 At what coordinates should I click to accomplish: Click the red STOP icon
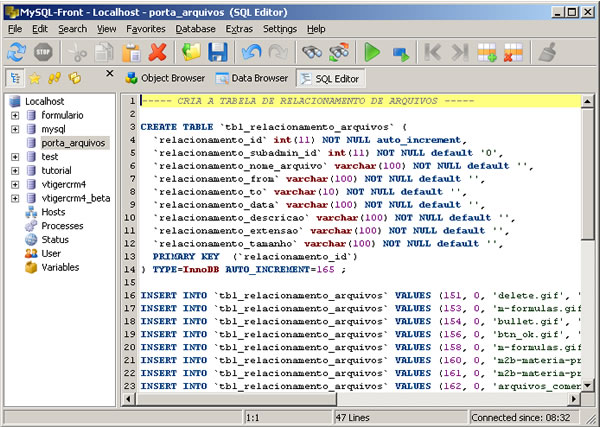[x=43, y=52]
